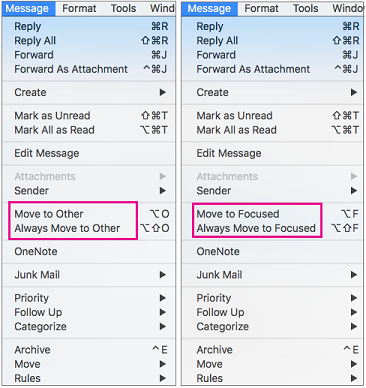Expand Create submenu in left menu

pyautogui.click(x=89, y=92)
